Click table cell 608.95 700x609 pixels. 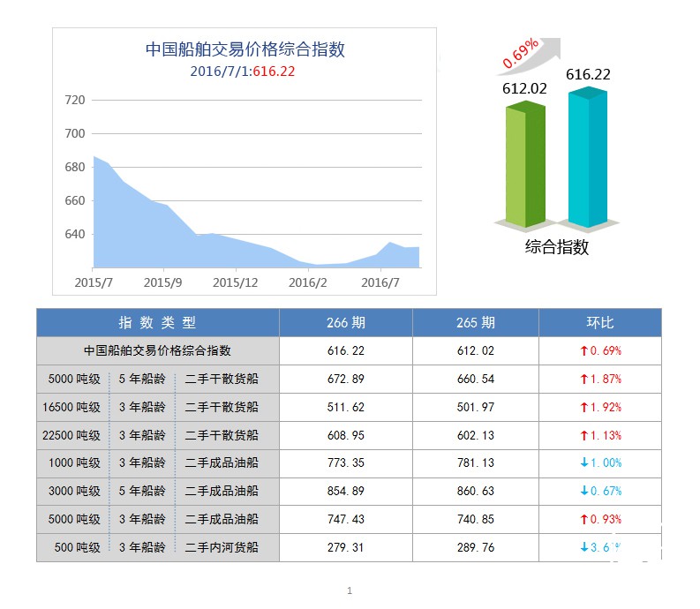pos(346,435)
